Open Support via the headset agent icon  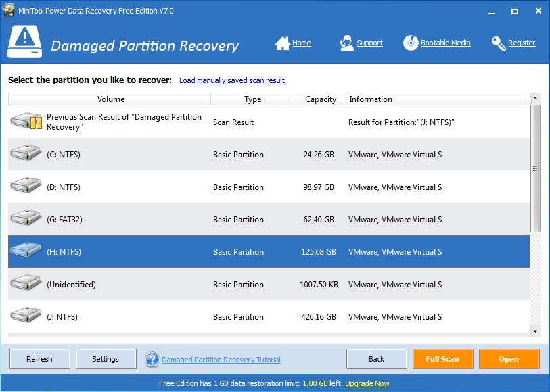click(x=346, y=43)
